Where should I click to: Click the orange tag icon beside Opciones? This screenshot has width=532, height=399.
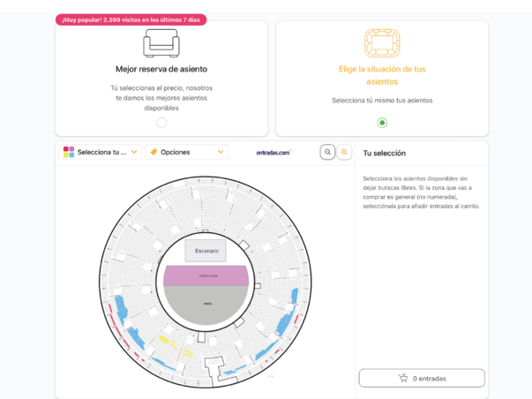(x=154, y=152)
